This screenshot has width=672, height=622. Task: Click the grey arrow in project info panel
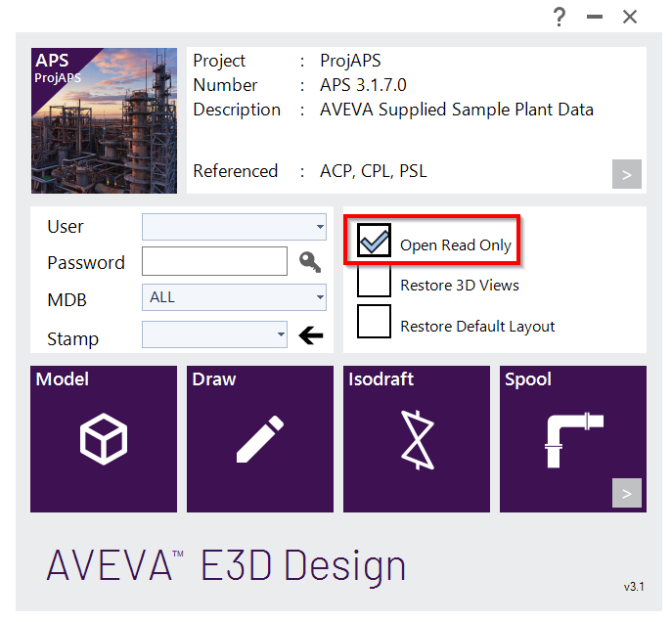tap(627, 174)
